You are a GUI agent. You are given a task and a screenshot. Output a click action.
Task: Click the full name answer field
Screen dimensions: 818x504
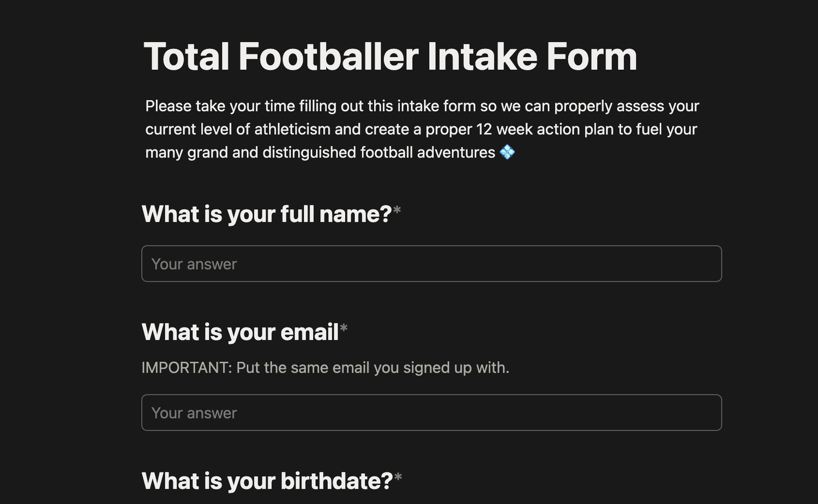[x=431, y=264]
